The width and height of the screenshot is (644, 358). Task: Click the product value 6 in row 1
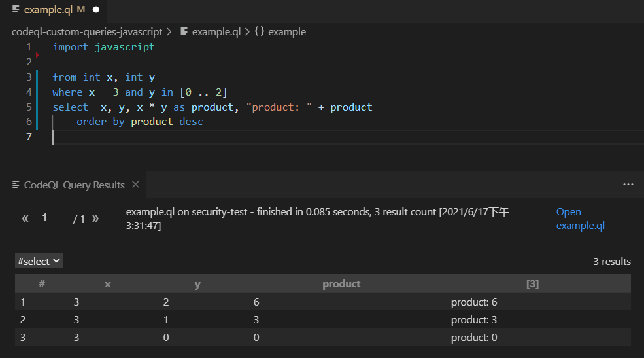click(x=256, y=302)
